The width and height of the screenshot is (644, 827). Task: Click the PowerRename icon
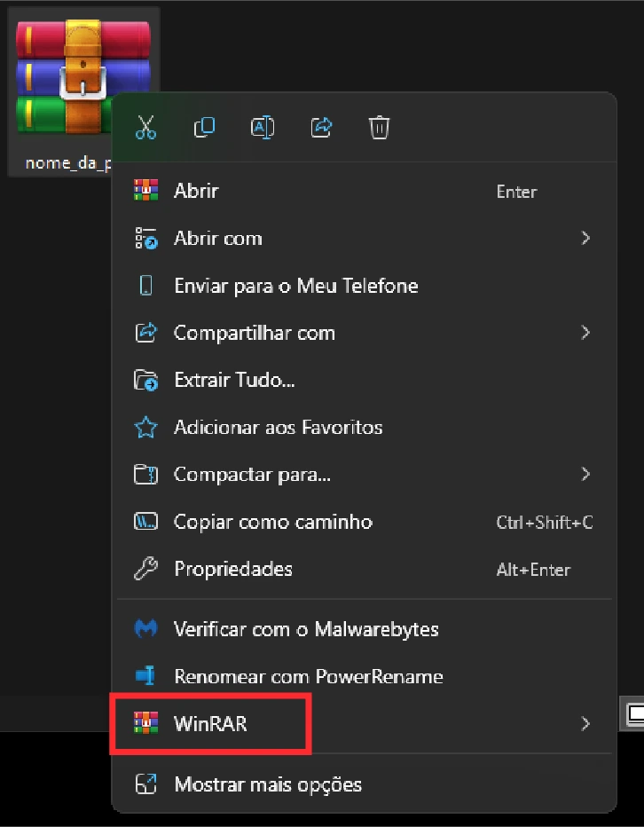click(145, 676)
